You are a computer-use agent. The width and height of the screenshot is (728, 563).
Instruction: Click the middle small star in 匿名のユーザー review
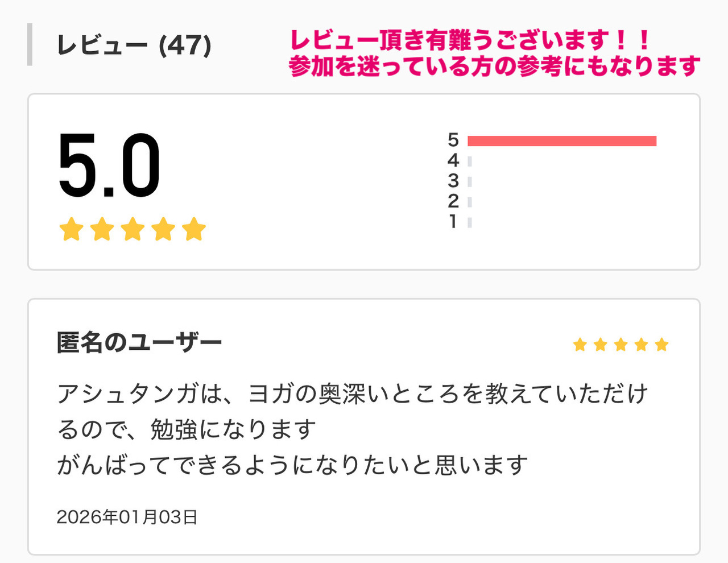[621, 345]
